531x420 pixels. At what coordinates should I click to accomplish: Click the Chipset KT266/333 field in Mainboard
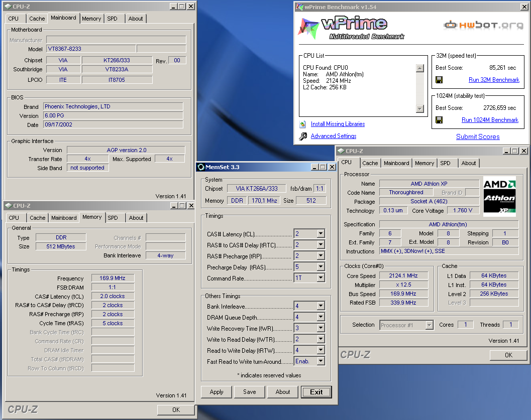click(x=117, y=60)
